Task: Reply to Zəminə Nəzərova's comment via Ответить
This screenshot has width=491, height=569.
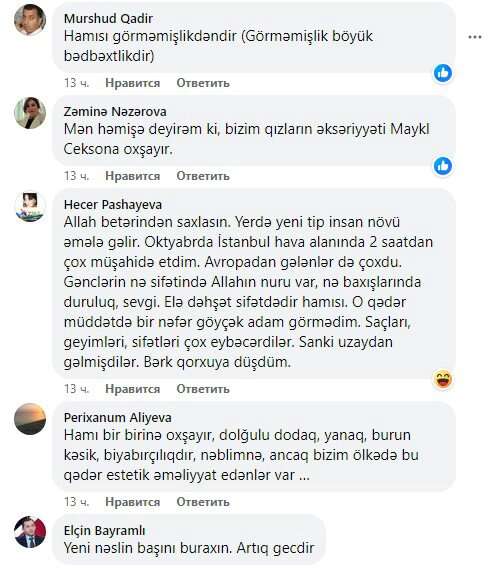Action: pyautogui.click(x=203, y=176)
